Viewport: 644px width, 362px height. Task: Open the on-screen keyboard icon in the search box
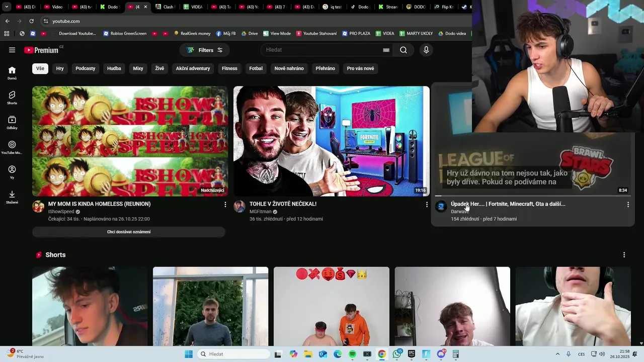pyautogui.click(x=386, y=50)
